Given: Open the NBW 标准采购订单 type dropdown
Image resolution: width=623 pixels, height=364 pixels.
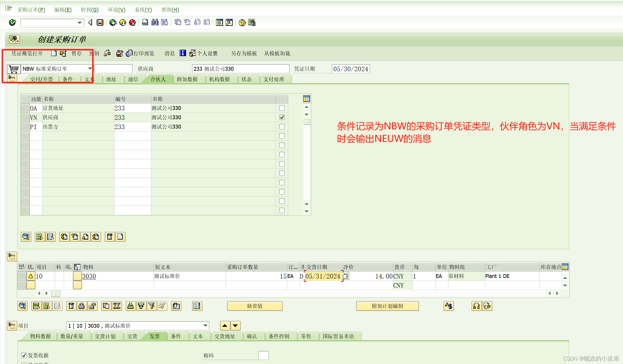Looking at the screenshot, I should [90, 69].
